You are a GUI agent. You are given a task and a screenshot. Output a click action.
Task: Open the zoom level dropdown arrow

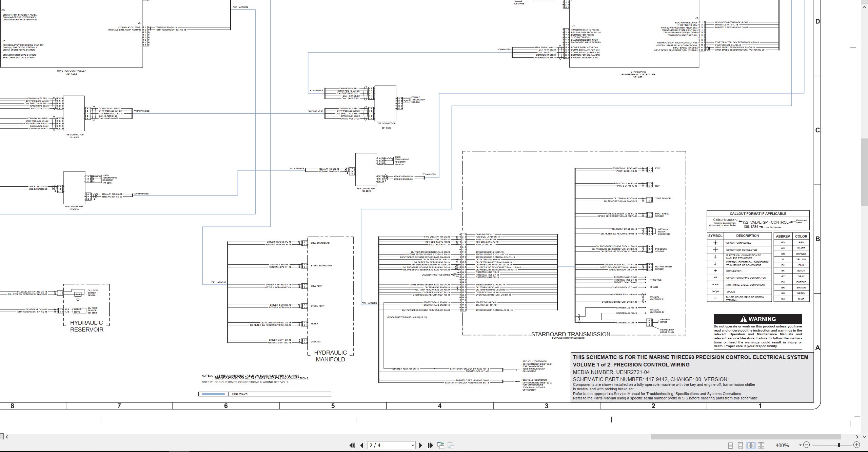click(x=800, y=445)
